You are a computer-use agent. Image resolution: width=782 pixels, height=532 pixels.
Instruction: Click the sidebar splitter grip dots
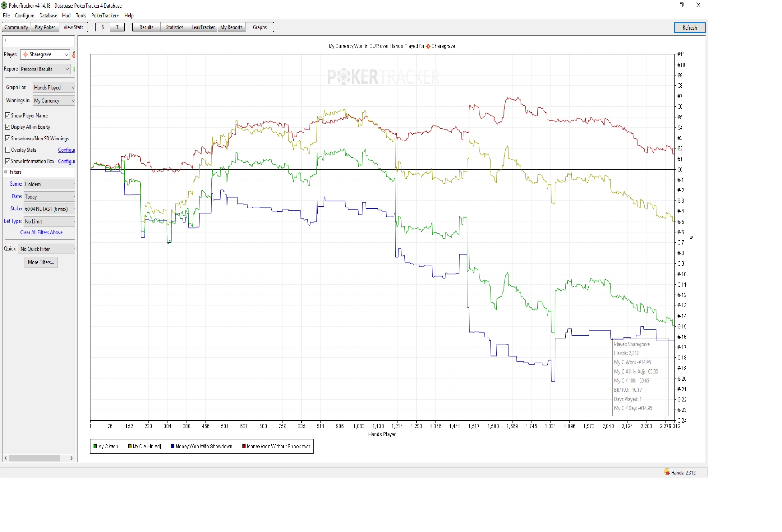tap(76, 248)
